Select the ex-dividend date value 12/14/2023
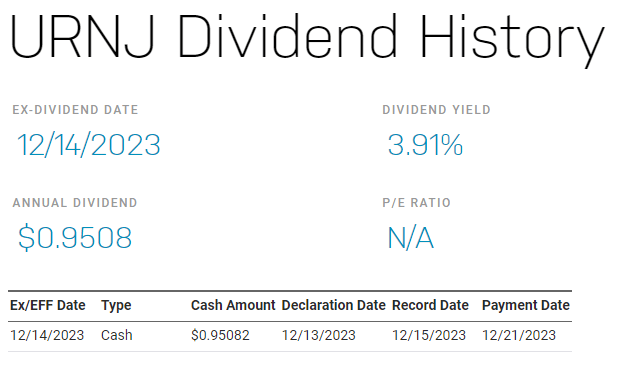 coord(89,145)
